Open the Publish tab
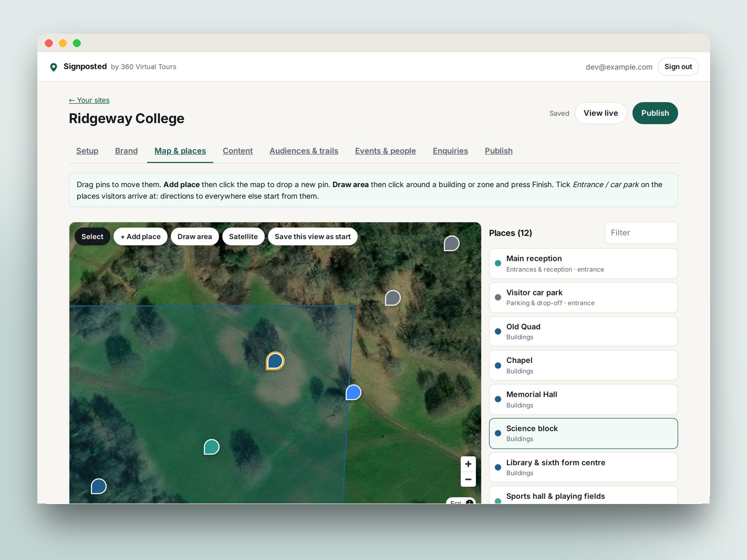 499,151
